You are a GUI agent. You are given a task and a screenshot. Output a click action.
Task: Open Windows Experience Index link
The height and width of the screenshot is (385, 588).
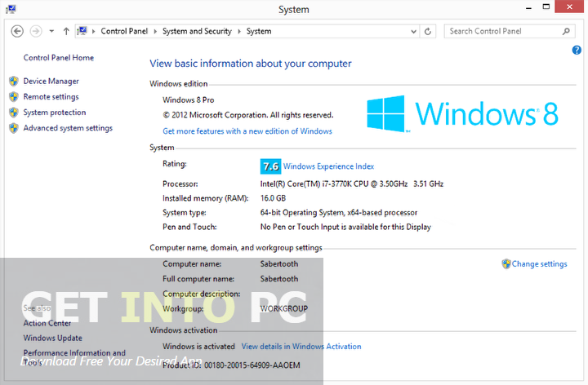click(328, 166)
